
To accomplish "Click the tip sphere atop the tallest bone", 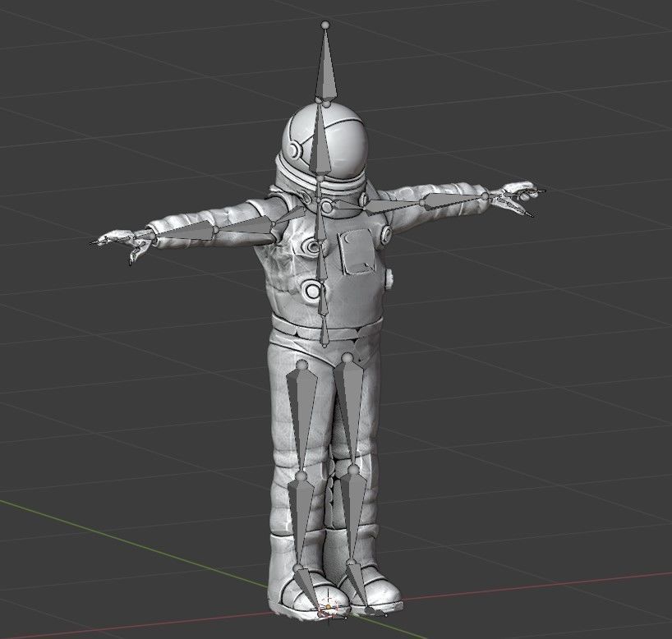I will 325,25.
